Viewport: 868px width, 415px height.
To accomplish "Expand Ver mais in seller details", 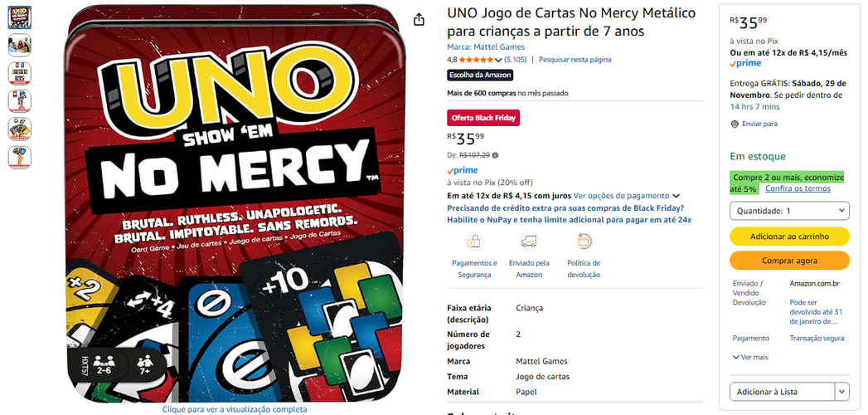I will coord(750,358).
